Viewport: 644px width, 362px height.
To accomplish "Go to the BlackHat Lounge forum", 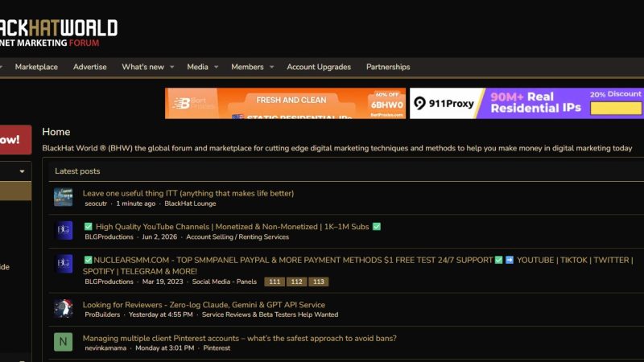I will [x=190, y=204].
